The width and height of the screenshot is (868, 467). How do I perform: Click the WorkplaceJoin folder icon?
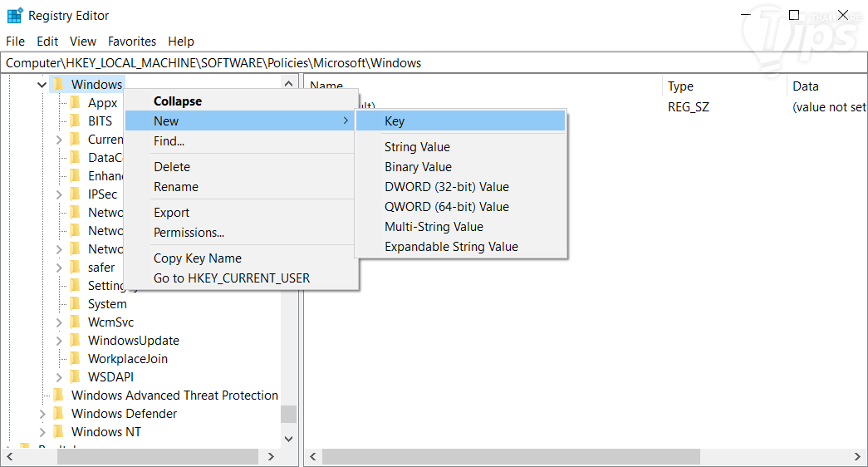[x=76, y=358]
